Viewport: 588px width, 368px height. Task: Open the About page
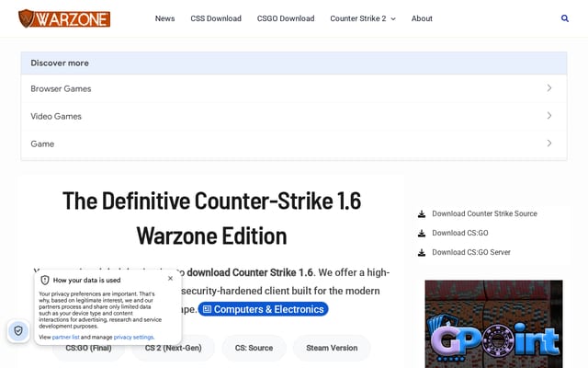(422, 18)
